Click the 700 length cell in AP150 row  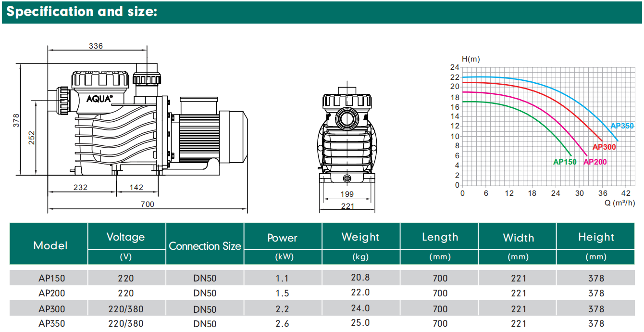point(440,278)
